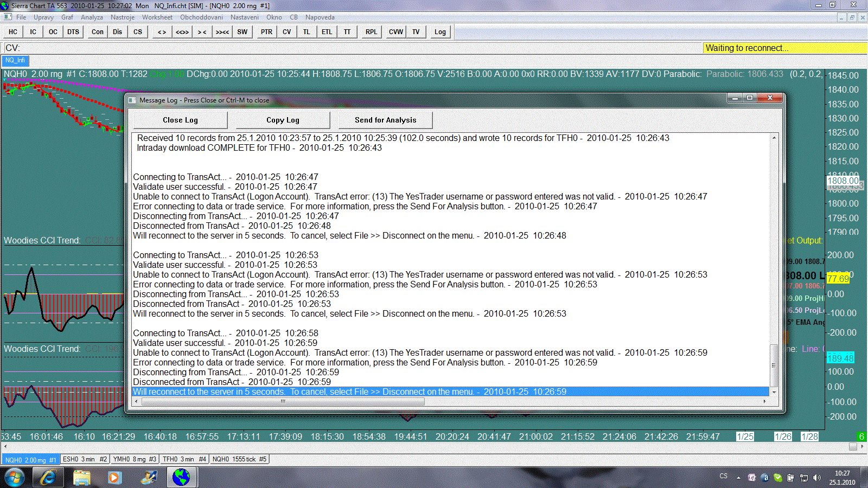The height and width of the screenshot is (488, 868).
Task: Select the 'Received 10 records' log line
Action: (x=403, y=138)
